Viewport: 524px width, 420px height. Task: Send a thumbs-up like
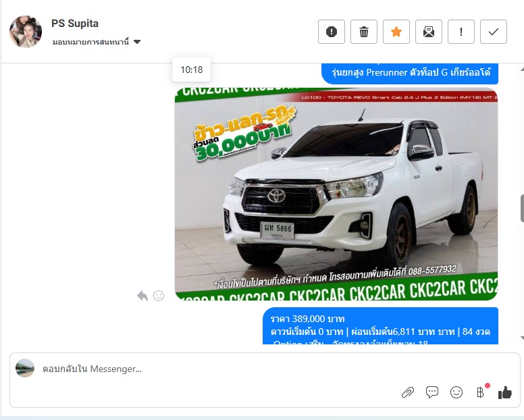[504, 392]
